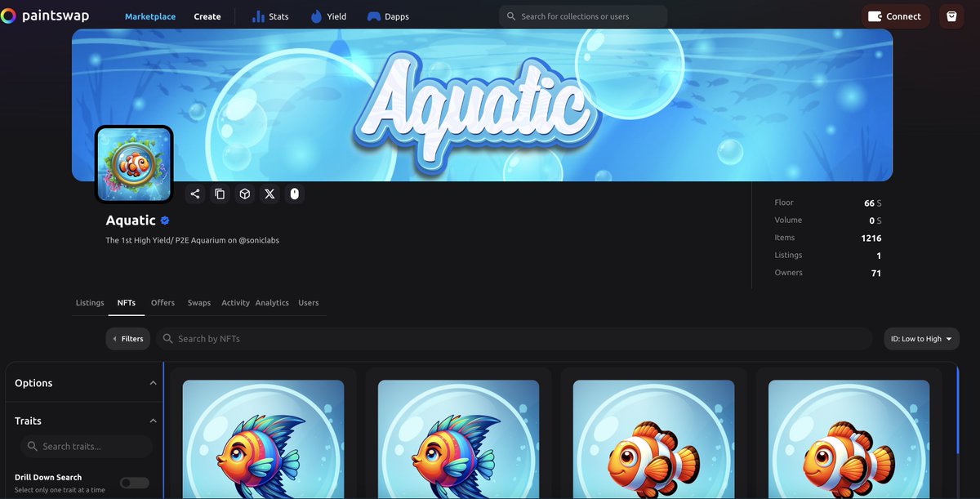Switch to the NFTs tab
Image resolution: width=980 pixels, height=499 pixels.
point(127,303)
